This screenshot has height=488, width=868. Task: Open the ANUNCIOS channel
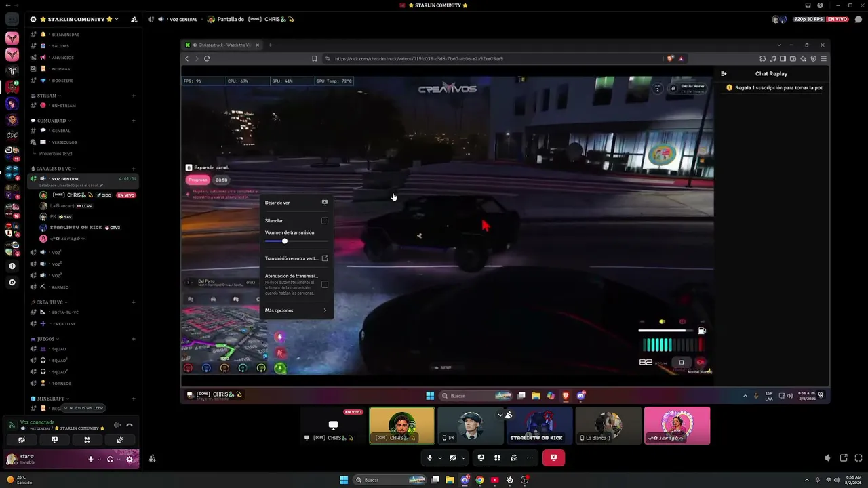pyautogui.click(x=83, y=58)
